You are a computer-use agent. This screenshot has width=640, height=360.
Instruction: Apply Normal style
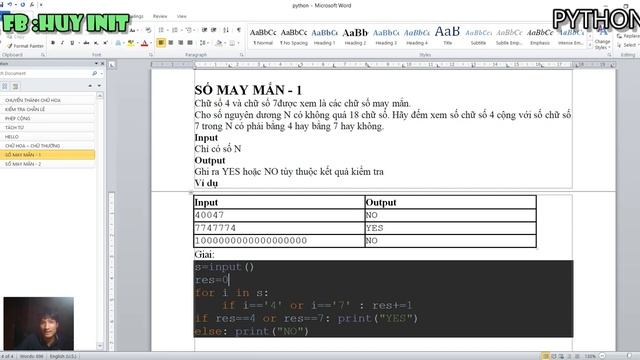(x=263, y=36)
